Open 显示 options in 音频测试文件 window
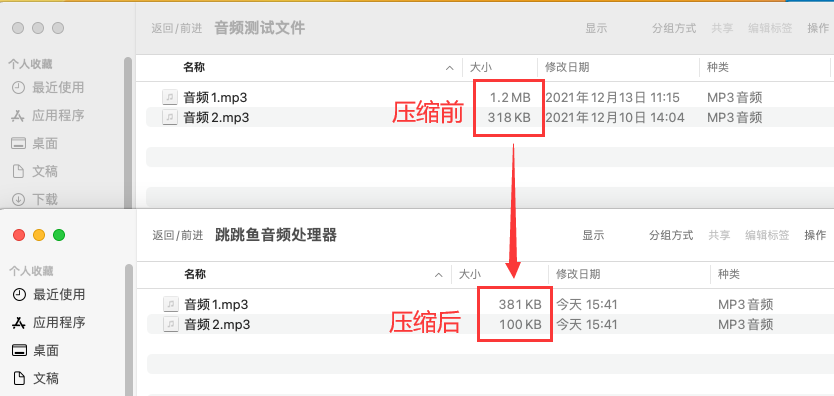Screen dimensions: 834x396 click(596, 29)
